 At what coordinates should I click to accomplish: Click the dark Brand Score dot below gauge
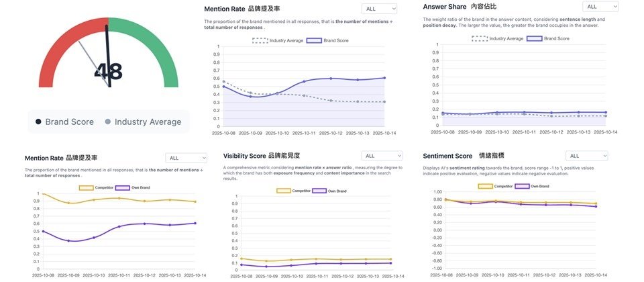(x=38, y=122)
